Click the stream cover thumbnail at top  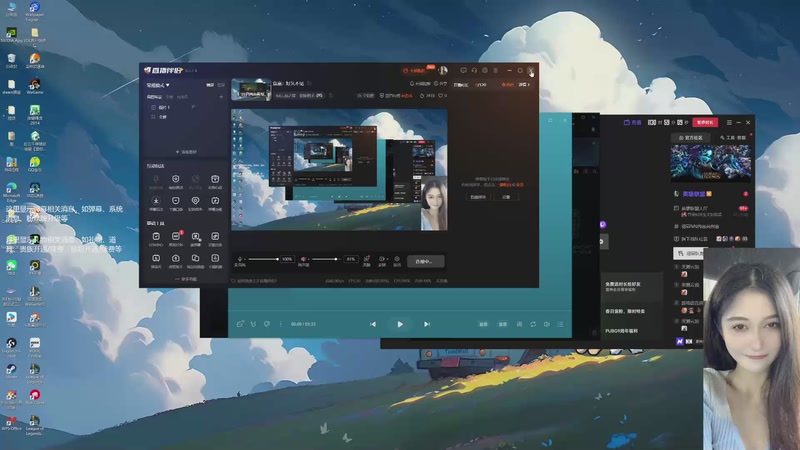[252, 89]
